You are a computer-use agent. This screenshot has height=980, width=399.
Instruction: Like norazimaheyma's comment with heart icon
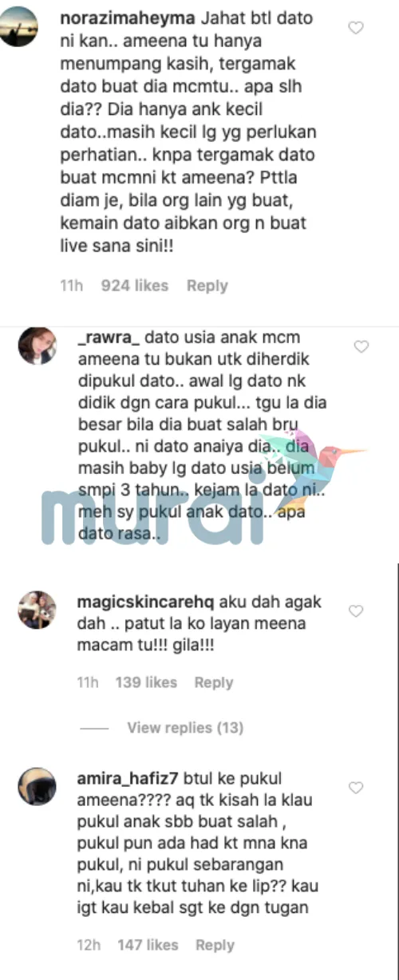tap(357, 28)
